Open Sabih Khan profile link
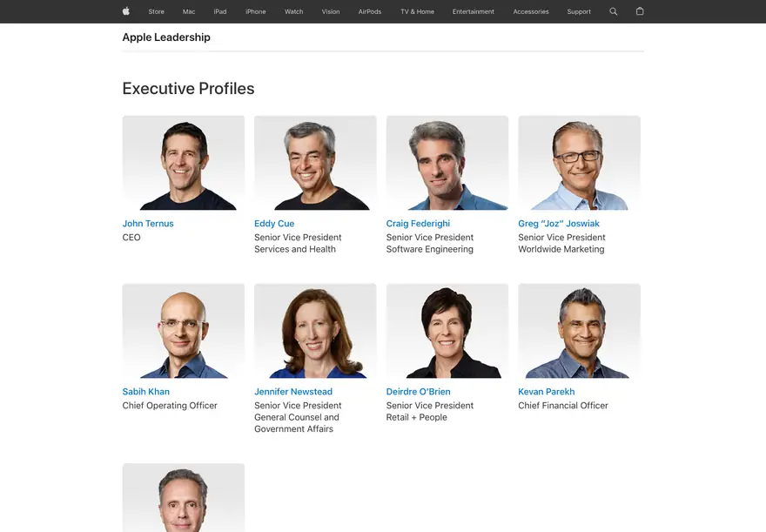The image size is (766, 532). click(x=146, y=391)
